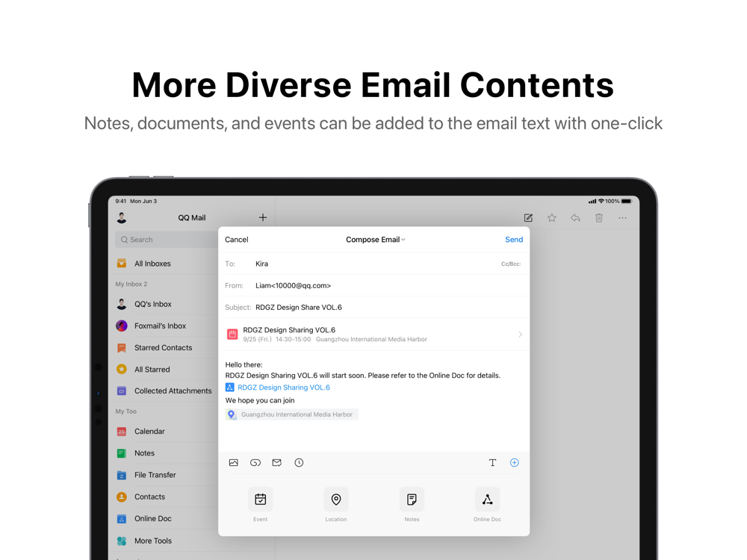
Task: Edit the Subject RDGZ Design Share VOL.6
Action: 374,307
